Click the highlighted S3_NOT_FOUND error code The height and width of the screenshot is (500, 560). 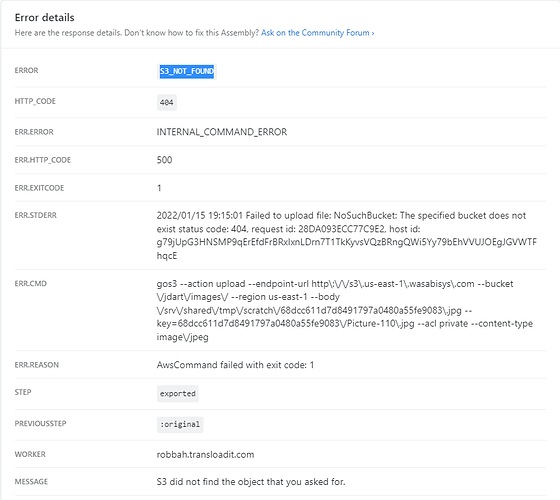click(186, 71)
